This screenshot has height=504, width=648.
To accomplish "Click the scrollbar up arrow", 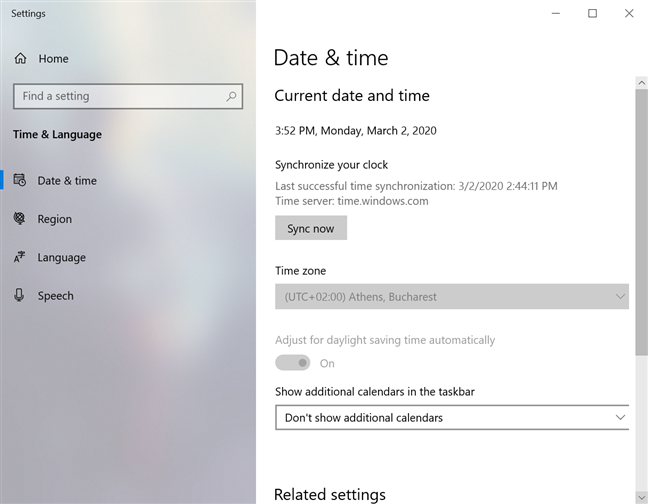I will point(641,83).
